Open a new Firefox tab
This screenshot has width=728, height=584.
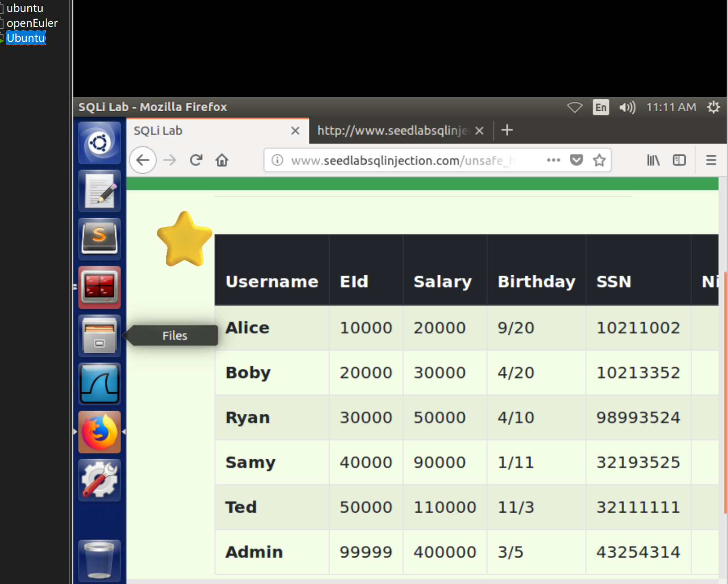click(x=507, y=130)
